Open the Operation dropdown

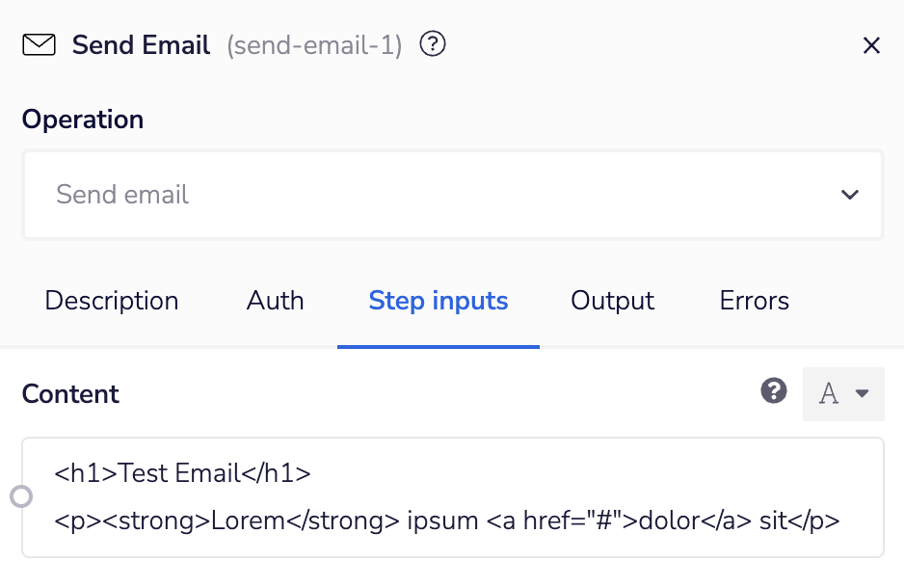453,194
